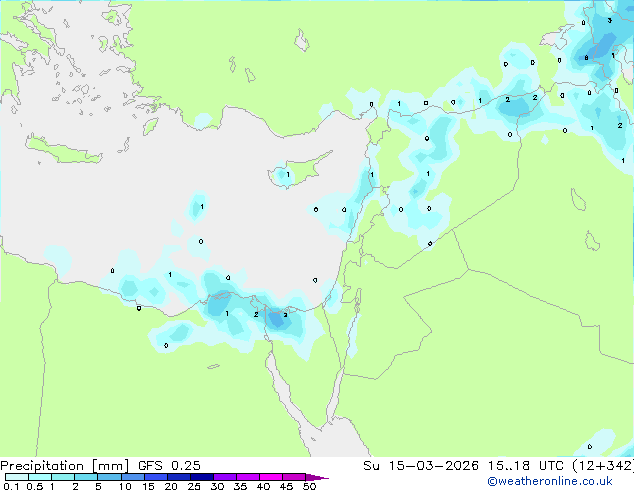Click the '(12+342)' forecast hour text
This screenshot has width=634, height=490.
[x=603, y=466]
